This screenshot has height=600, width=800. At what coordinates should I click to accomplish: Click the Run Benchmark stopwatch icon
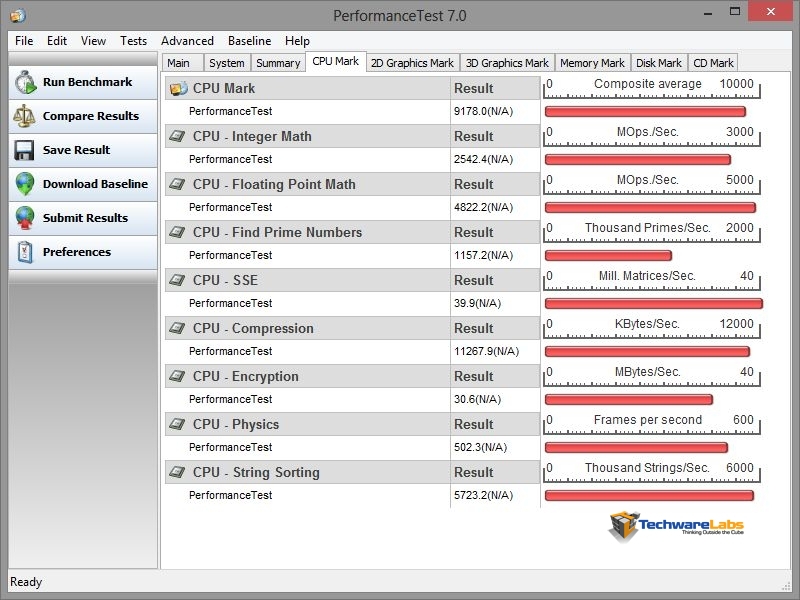point(25,83)
